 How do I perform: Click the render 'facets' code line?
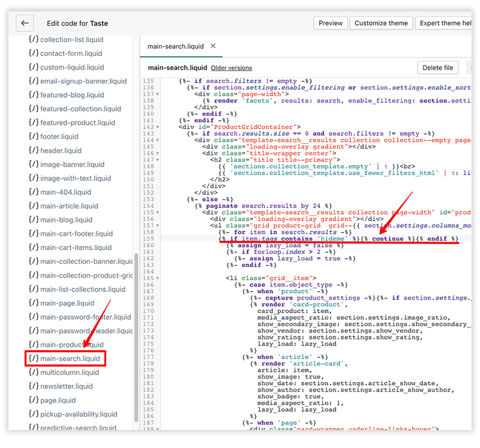click(x=337, y=101)
